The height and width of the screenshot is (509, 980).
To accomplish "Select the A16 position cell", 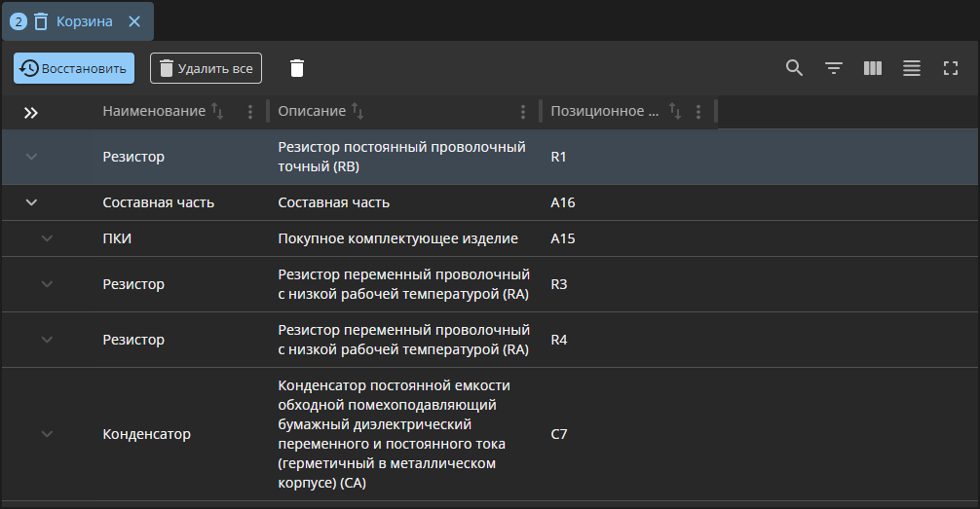I will click(562, 202).
